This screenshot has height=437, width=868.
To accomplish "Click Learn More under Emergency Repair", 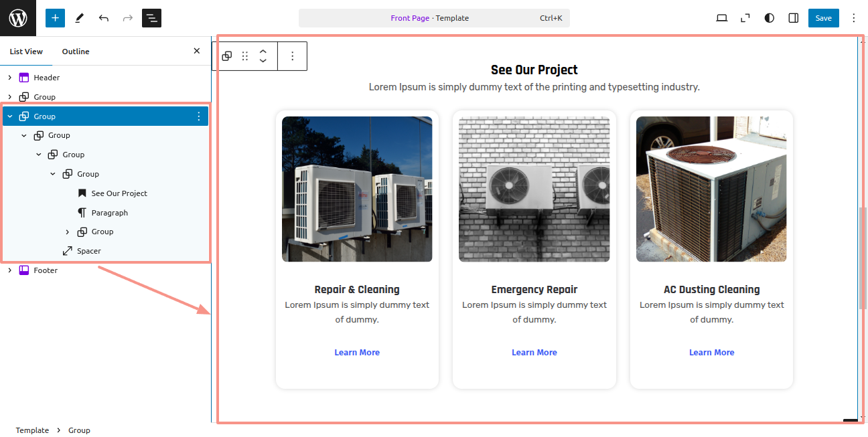I will click(x=534, y=353).
